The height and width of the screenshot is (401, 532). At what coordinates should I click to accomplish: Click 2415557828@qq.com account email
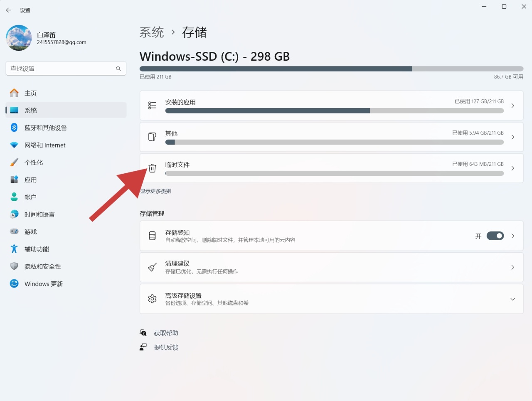pyautogui.click(x=62, y=42)
